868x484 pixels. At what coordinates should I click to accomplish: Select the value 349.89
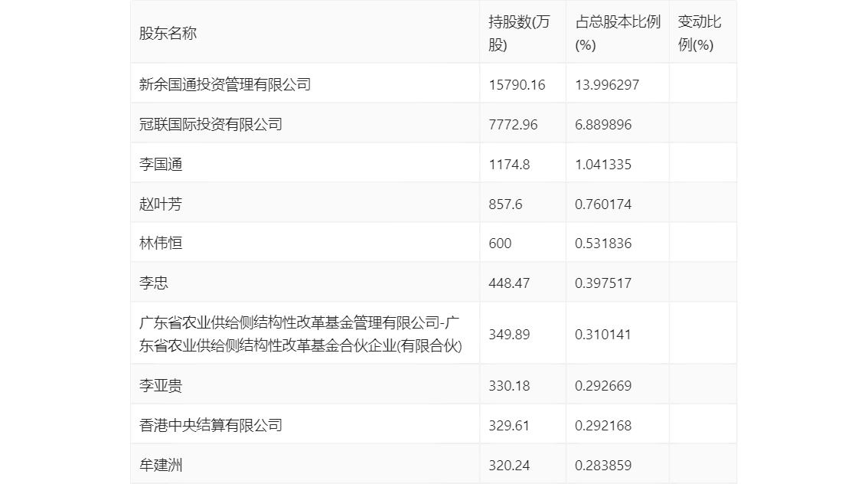(509, 335)
